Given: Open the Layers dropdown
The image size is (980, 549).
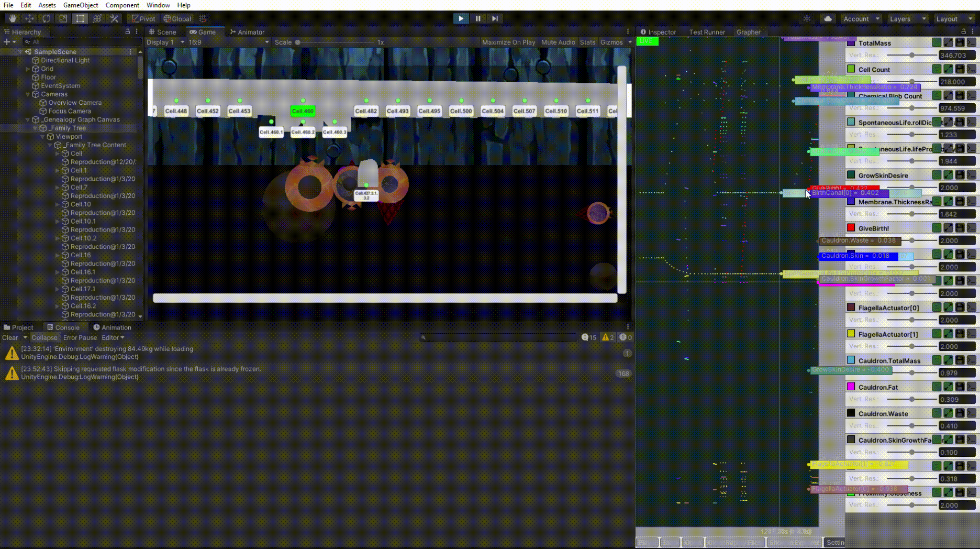Looking at the screenshot, I should 907,18.
